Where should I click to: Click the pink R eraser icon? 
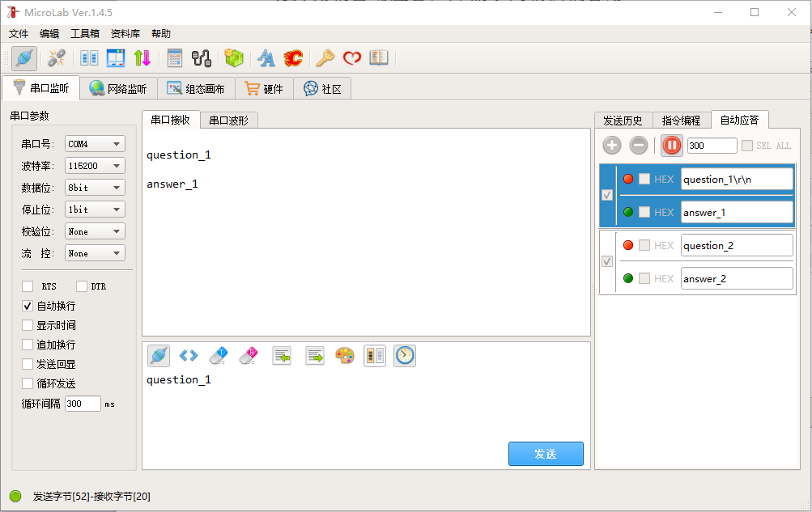point(249,356)
